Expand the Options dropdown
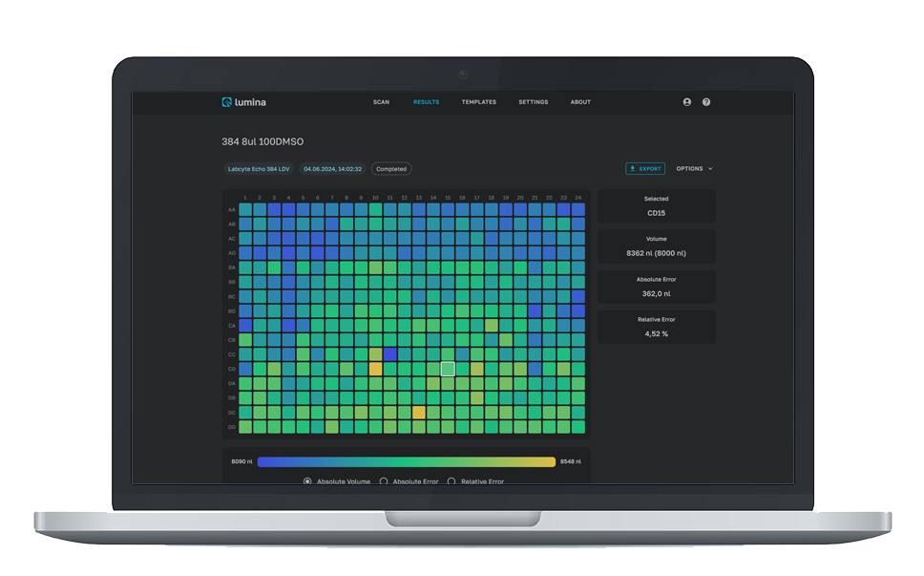This screenshot has width=924, height=576. [x=694, y=169]
